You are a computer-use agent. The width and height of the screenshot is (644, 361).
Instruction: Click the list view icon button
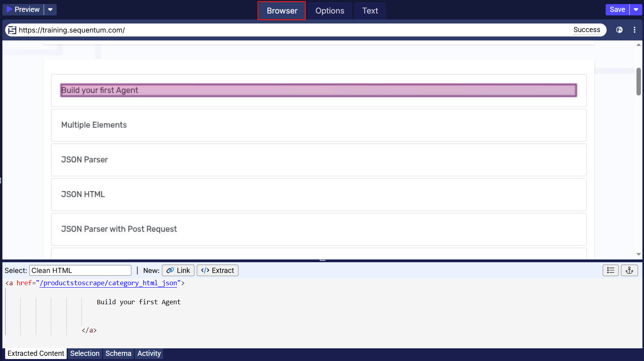[x=610, y=270]
